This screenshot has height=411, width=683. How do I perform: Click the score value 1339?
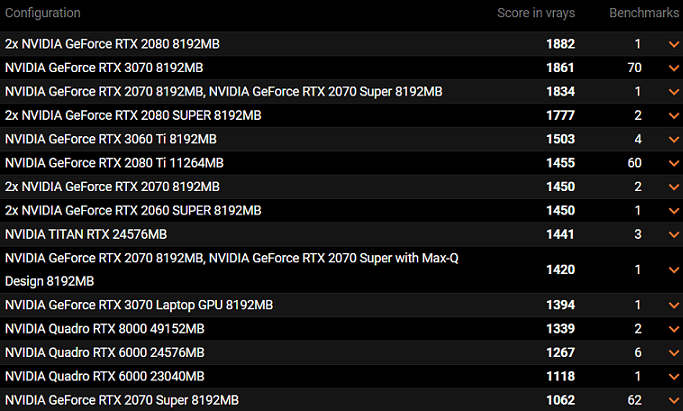[561, 329]
